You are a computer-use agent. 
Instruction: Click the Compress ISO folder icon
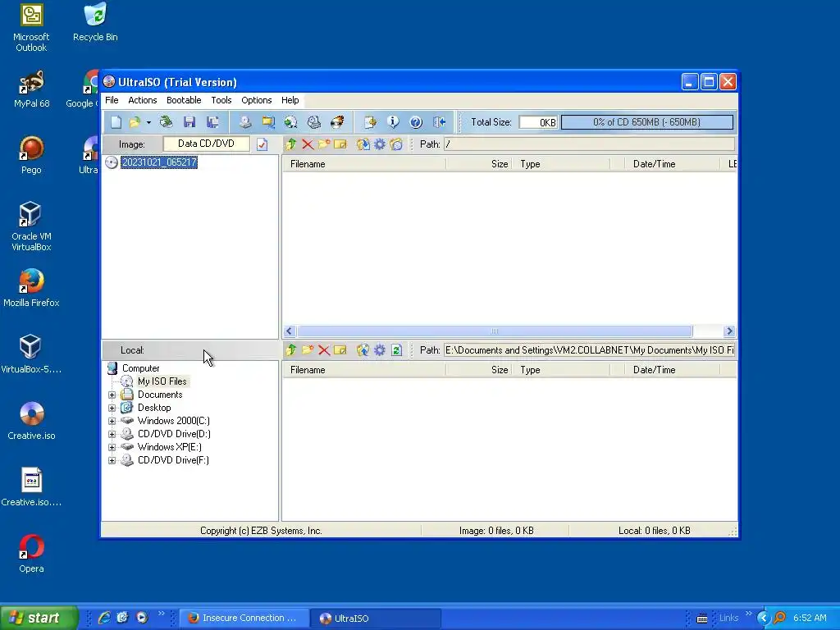coord(268,122)
